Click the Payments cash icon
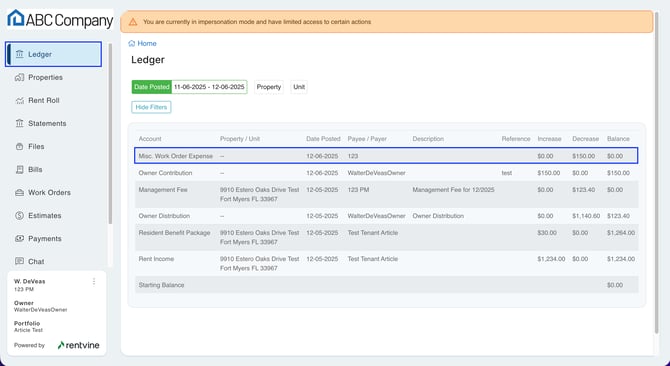 tap(19, 238)
